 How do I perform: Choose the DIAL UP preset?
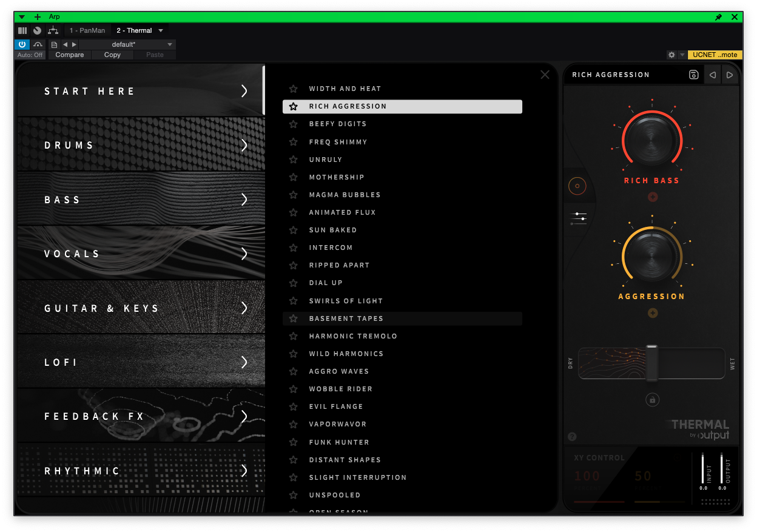click(x=402, y=283)
